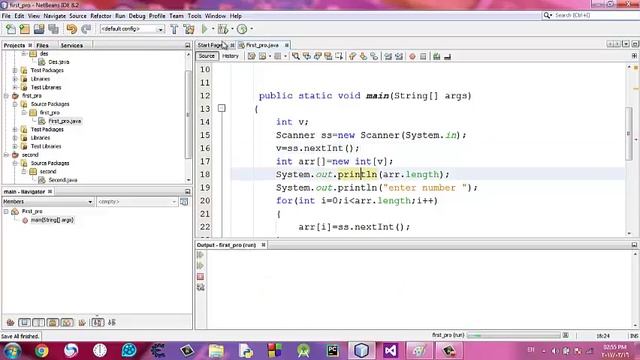Run the project with the green play icon
640x360 pixels.
204,29
